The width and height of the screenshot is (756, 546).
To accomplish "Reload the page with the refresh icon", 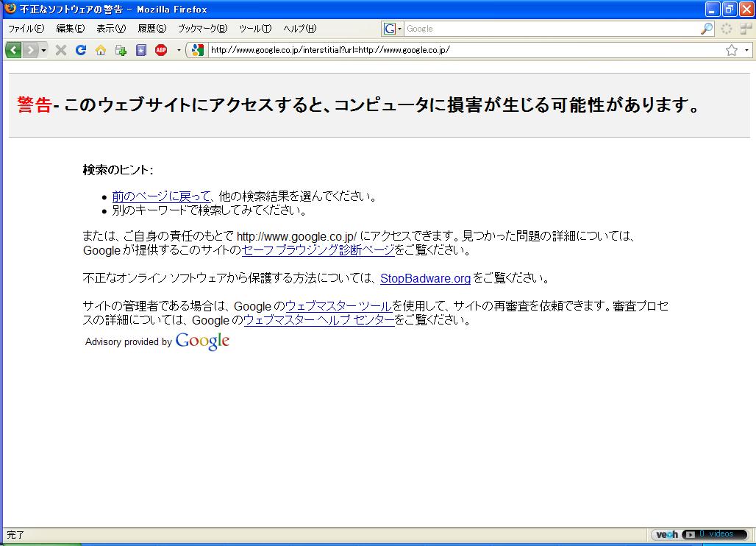I will (x=80, y=50).
